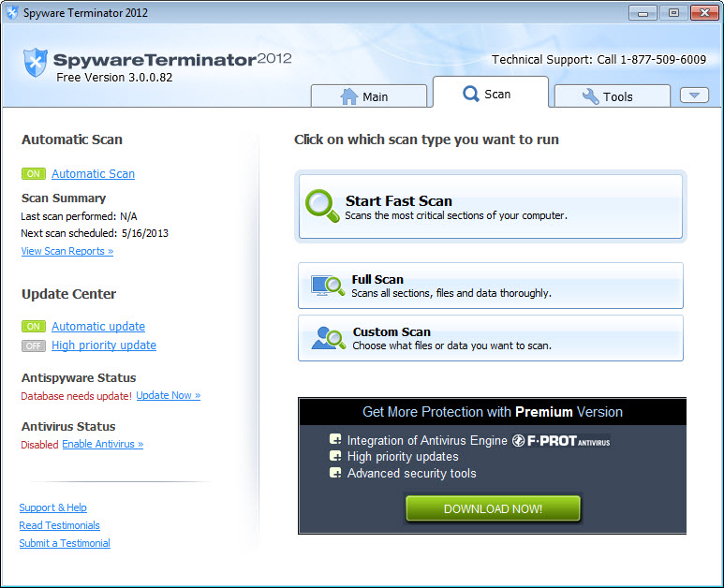Click bullet icon beside High priority updates
The width and height of the screenshot is (724, 588).
[x=335, y=456]
